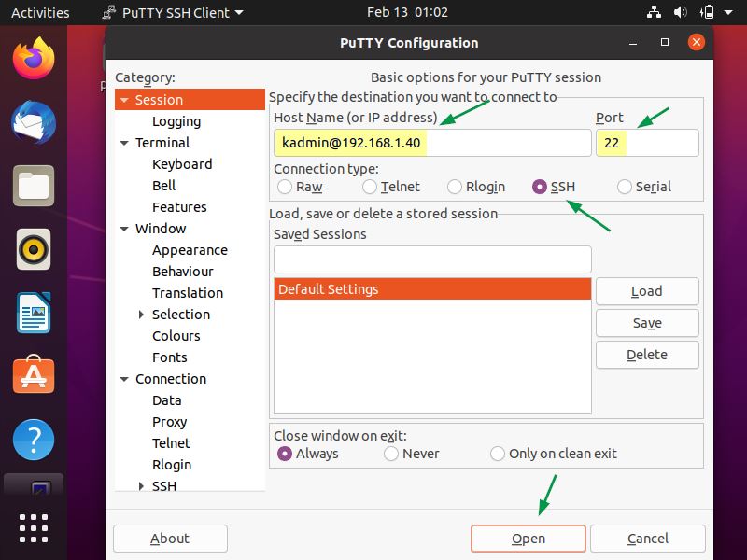The width and height of the screenshot is (747, 560).
Task: Open Thunderbird mail from the dock
Action: (34, 122)
